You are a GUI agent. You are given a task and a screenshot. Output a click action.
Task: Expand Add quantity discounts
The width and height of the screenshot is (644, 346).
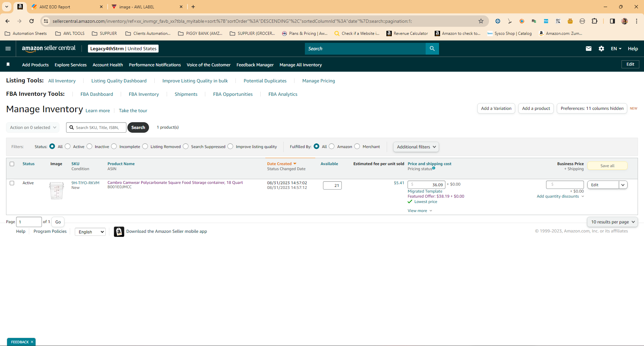tap(560, 196)
